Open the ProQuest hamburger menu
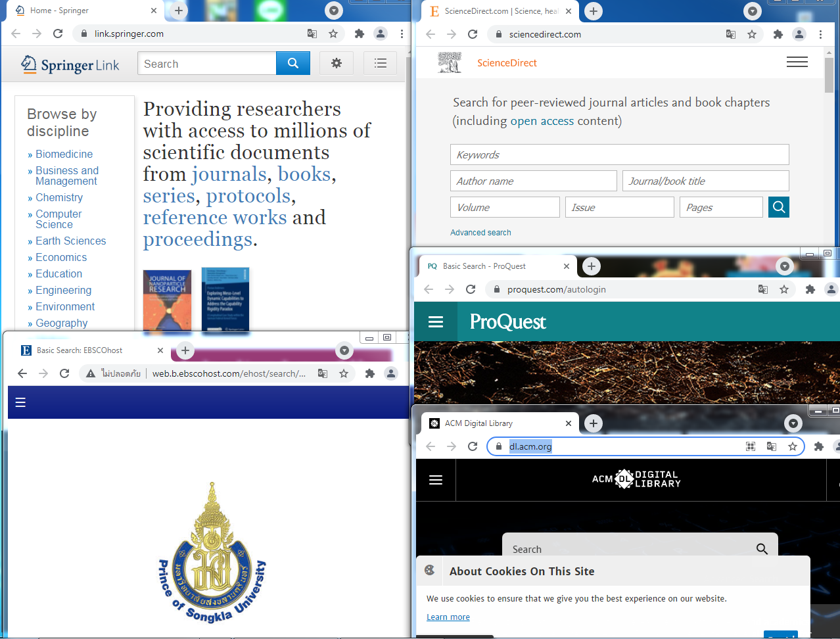 436,321
